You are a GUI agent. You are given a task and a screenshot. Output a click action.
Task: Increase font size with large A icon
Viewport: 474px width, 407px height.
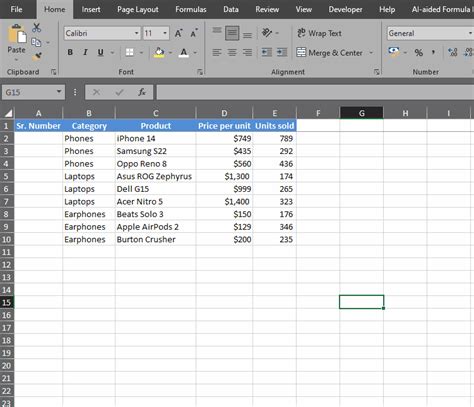[179, 33]
